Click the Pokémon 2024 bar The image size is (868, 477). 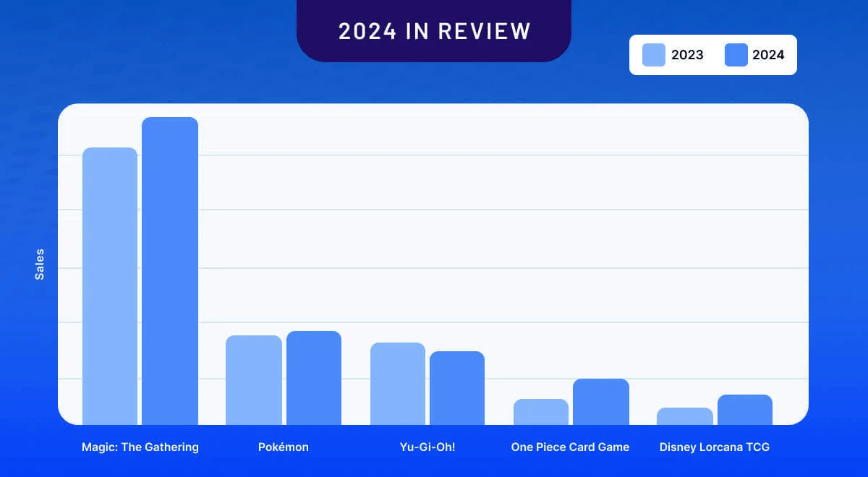[314, 378]
